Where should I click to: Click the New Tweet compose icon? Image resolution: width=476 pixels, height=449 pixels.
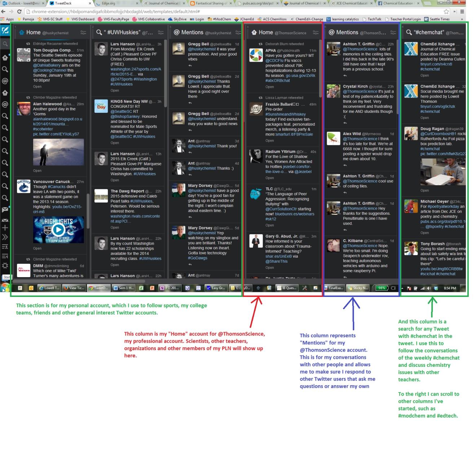[x=5, y=31]
